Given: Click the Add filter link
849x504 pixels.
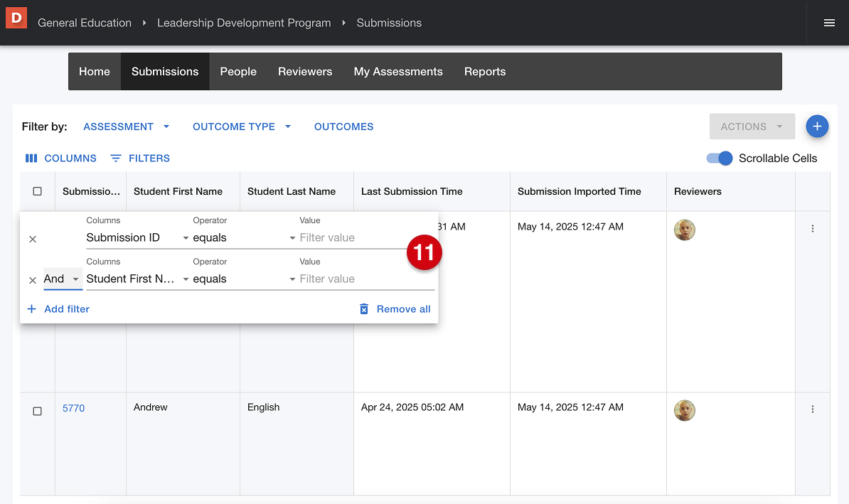Looking at the screenshot, I should [67, 309].
